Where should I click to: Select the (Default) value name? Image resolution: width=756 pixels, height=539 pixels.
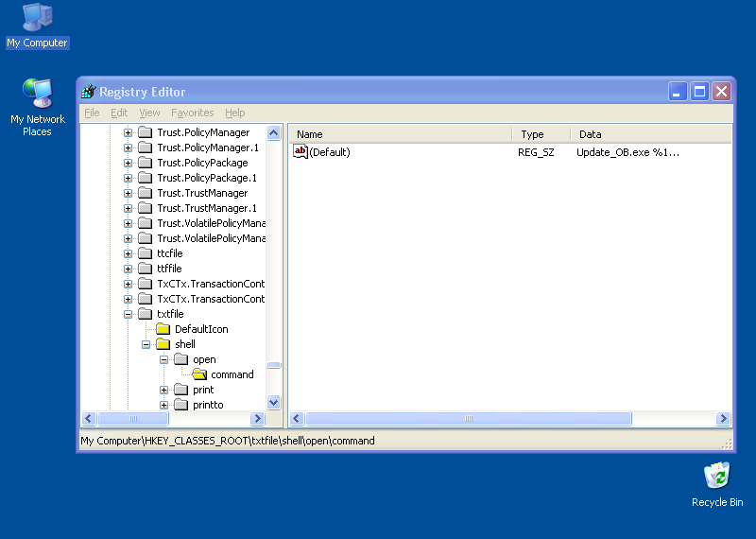[330, 152]
